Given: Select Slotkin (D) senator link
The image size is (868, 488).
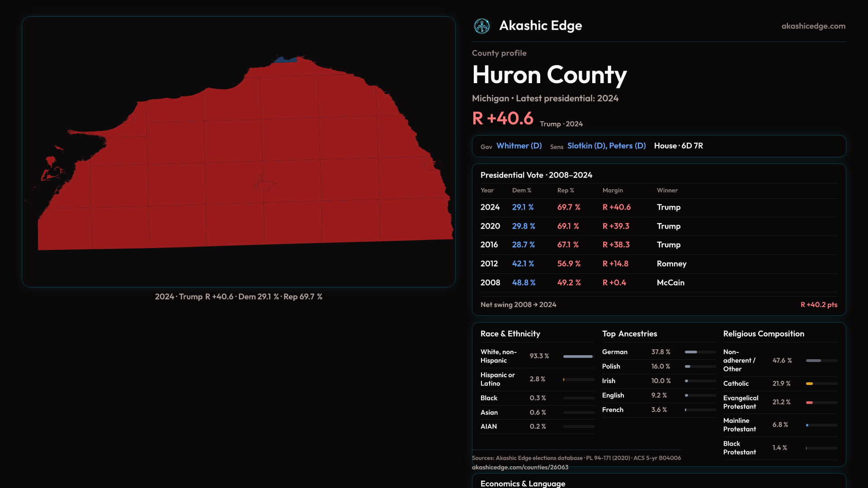Looking at the screenshot, I should click(x=586, y=146).
